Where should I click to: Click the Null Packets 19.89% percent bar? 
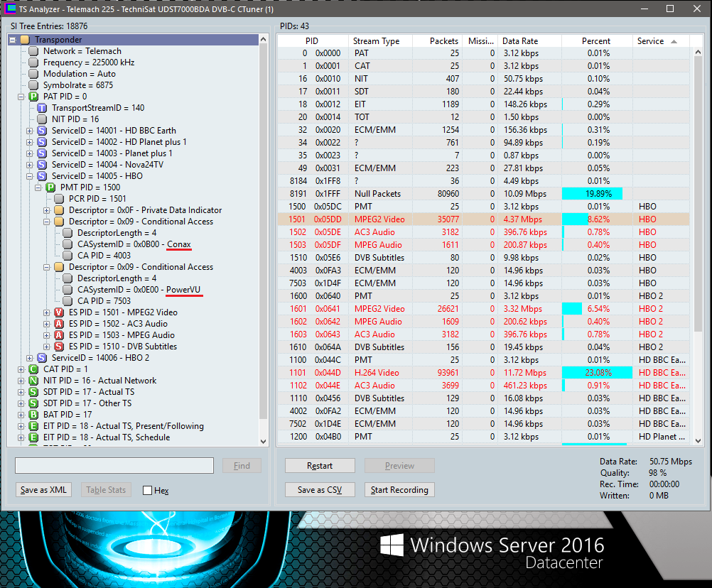(x=592, y=194)
